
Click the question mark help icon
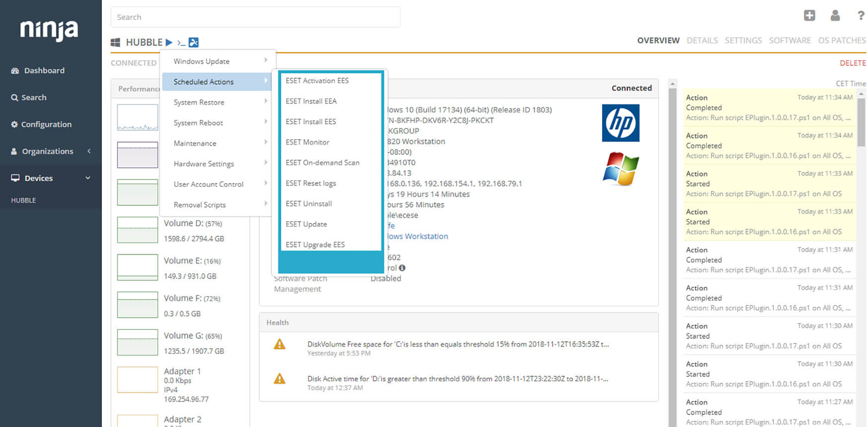click(x=861, y=16)
